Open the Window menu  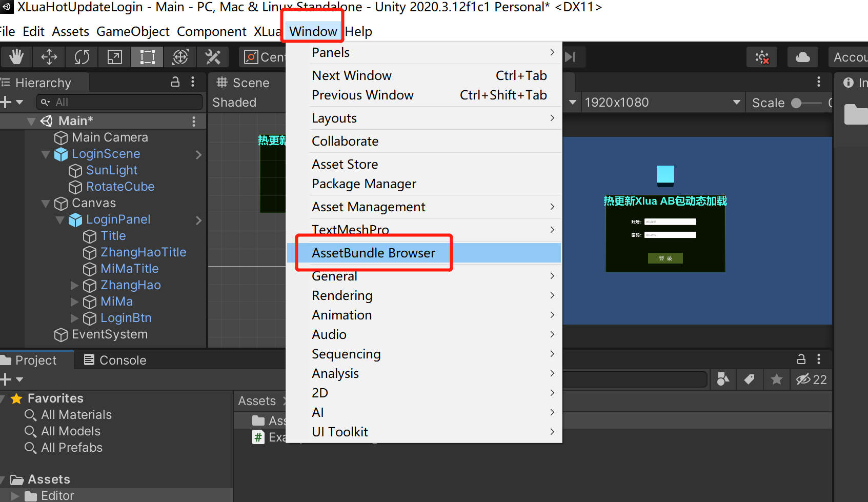313,31
